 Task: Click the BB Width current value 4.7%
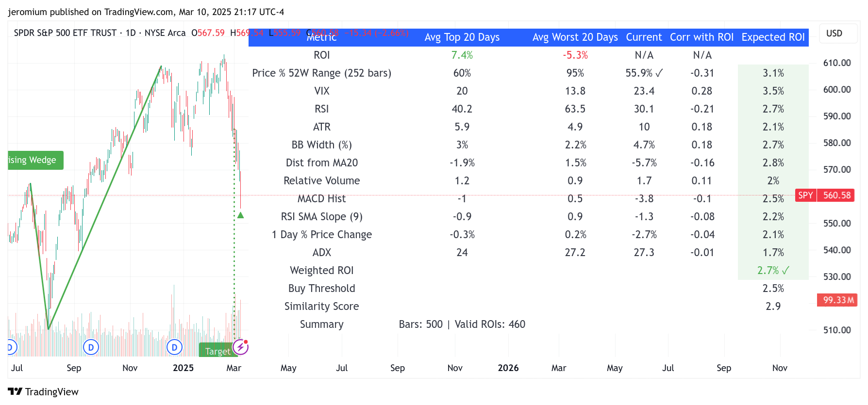644,145
